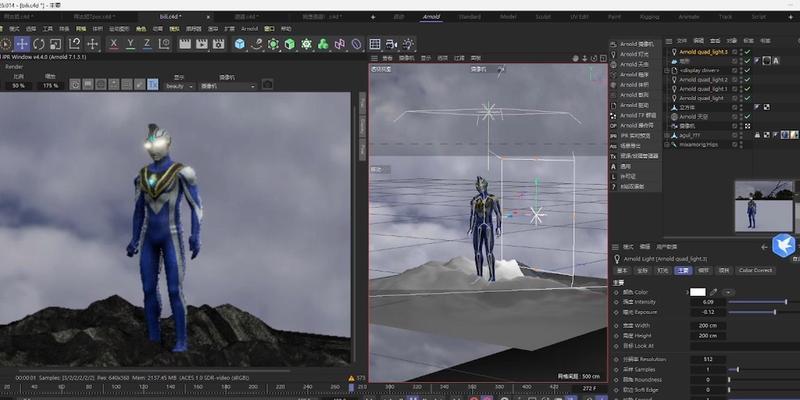The width and height of the screenshot is (800, 400).
Task: Toggle the <display driver> enable checkmark
Action: [747, 70]
